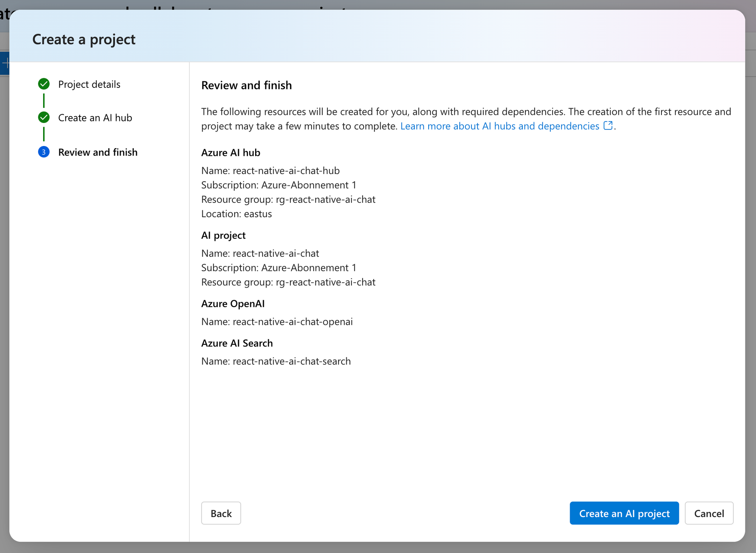The image size is (756, 553).
Task: Click green checkmark beside Create an AI hub
Action: (x=44, y=118)
